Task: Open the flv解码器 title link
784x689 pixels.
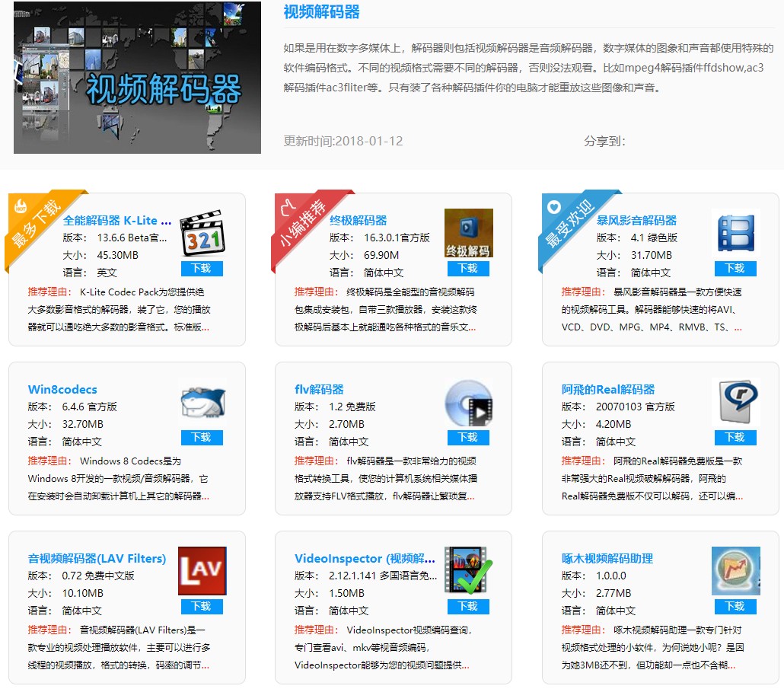Action: click(319, 390)
